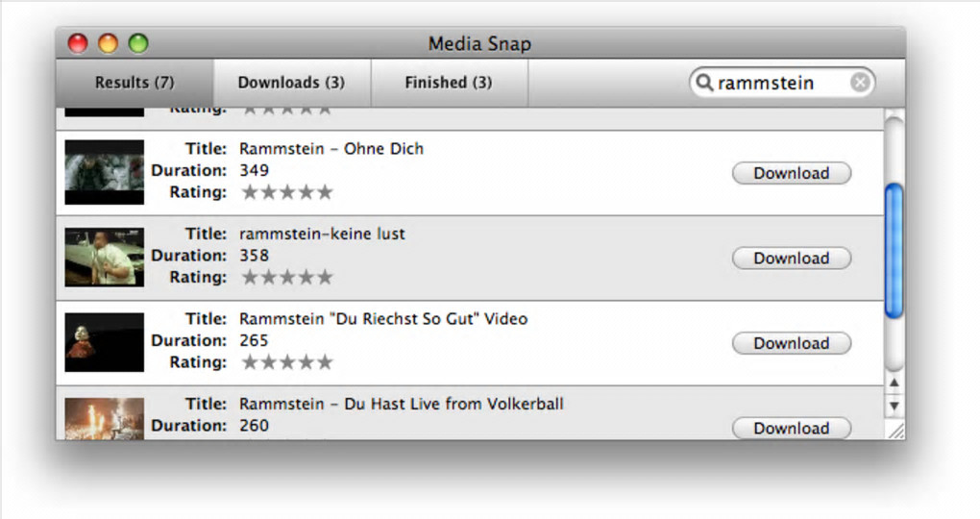This screenshot has height=519, width=980.
Task: Click the Ohne Dich rating stars
Action: (286, 192)
